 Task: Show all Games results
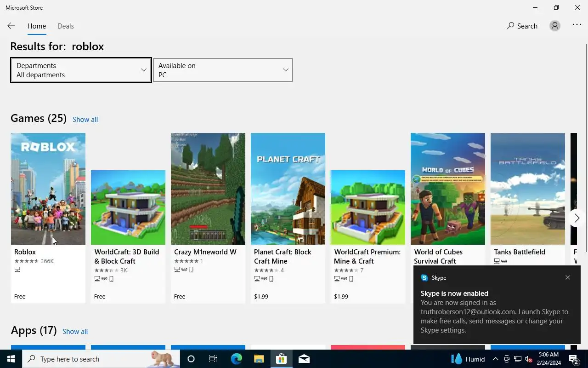85,120
